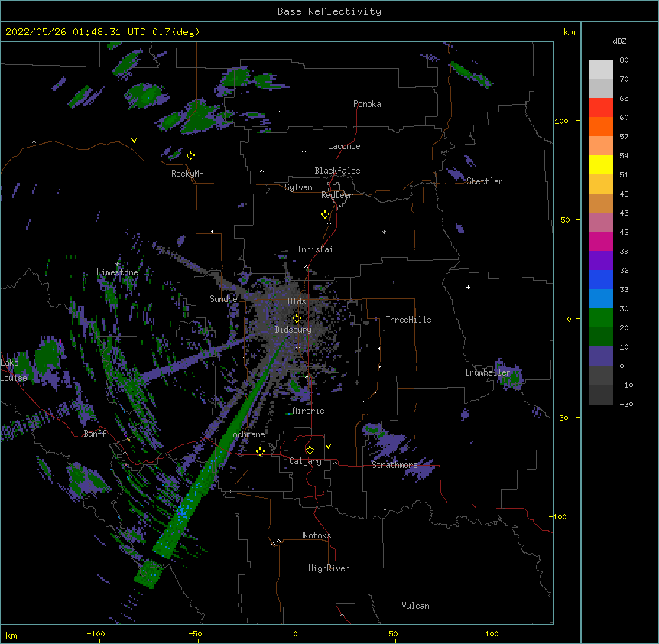Viewport: 659px width, 644px height.
Task: Click the Stettler city label
Action: point(485,181)
